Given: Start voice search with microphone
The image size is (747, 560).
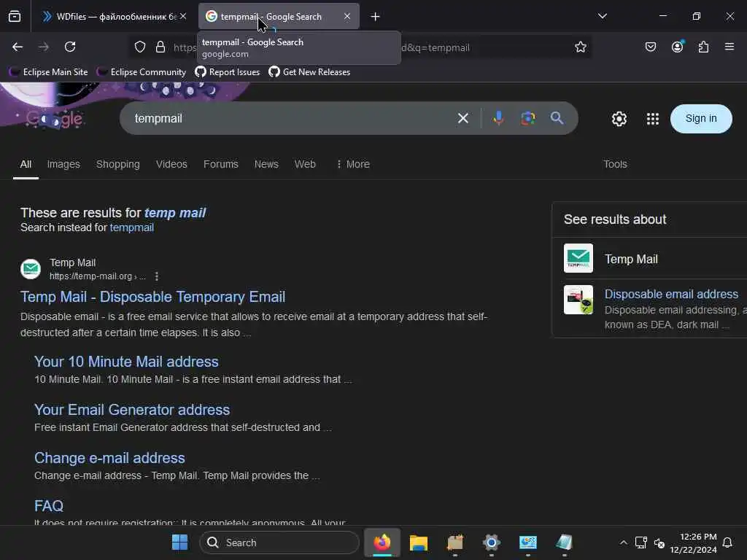Looking at the screenshot, I should click(498, 118).
